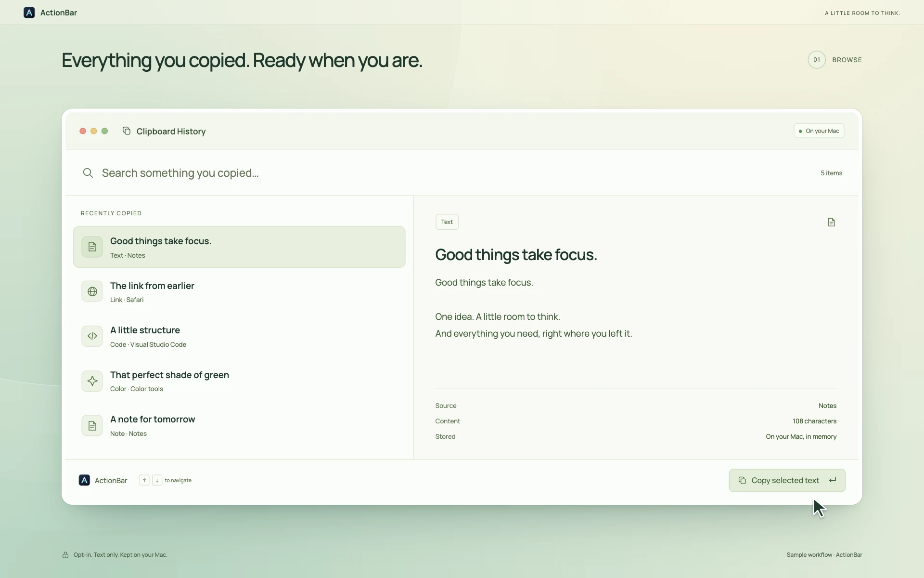Click the ActionBar name in top header

pyautogui.click(x=59, y=13)
